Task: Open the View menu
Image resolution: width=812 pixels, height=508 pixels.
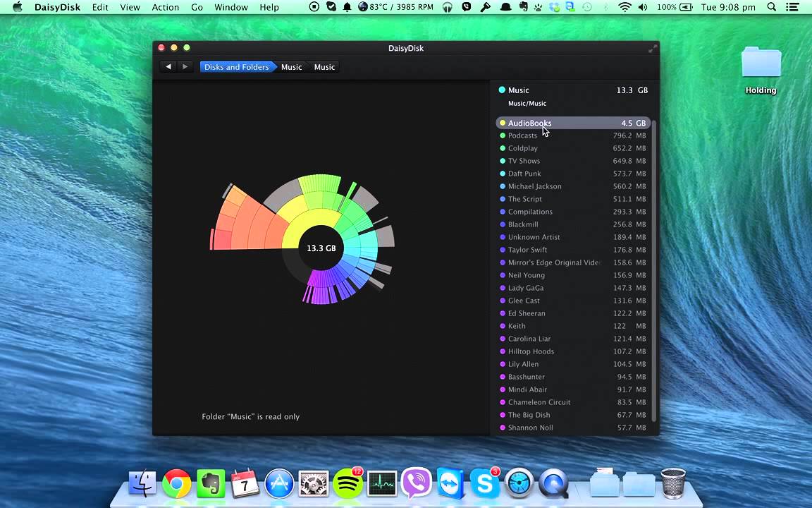Action: tap(130, 7)
